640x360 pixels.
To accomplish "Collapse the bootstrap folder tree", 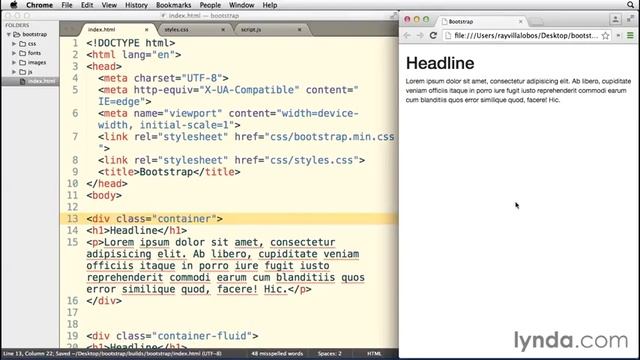I will pos(9,34).
